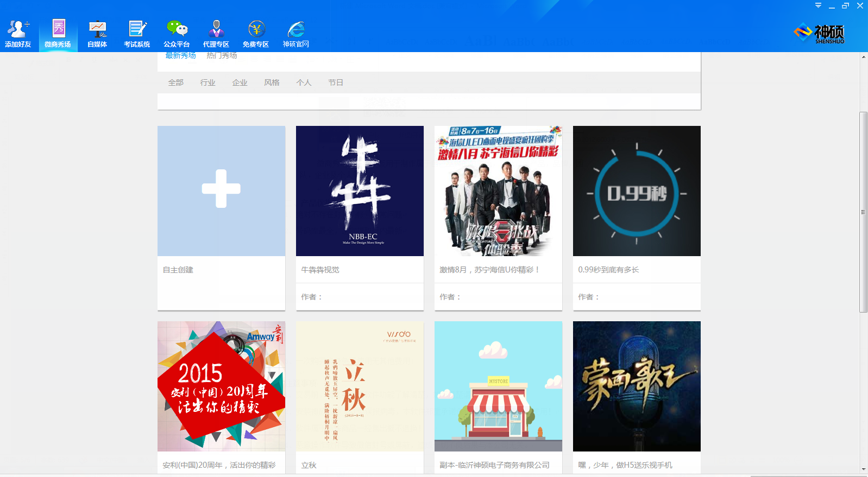Screen dimensions: 868x477
Task: Filter by 个人 category
Action: point(304,82)
